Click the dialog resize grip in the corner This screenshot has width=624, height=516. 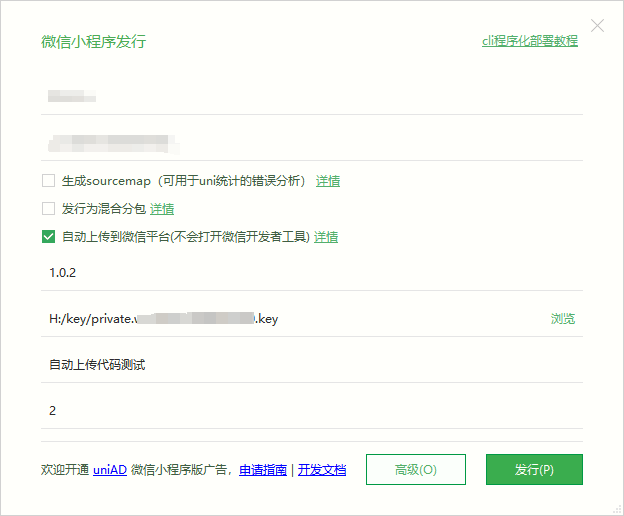click(x=617, y=510)
